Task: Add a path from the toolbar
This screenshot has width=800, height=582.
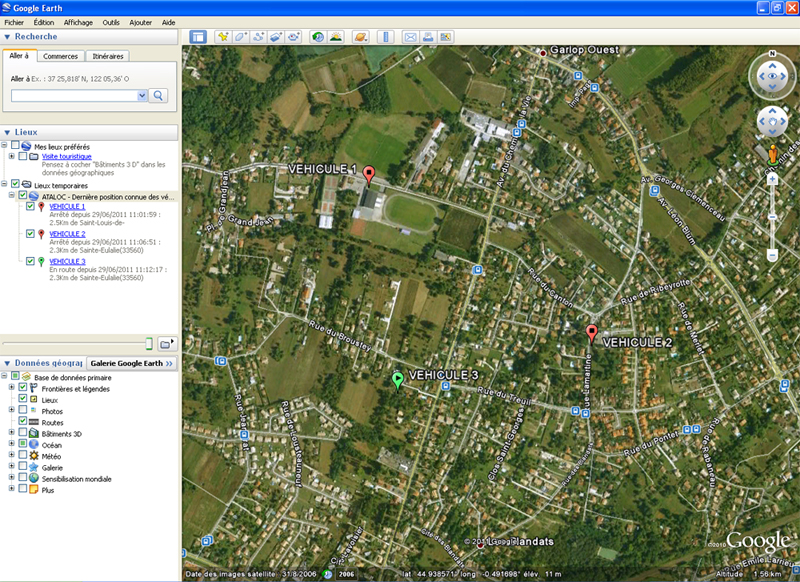Action: tap(258, 37)
